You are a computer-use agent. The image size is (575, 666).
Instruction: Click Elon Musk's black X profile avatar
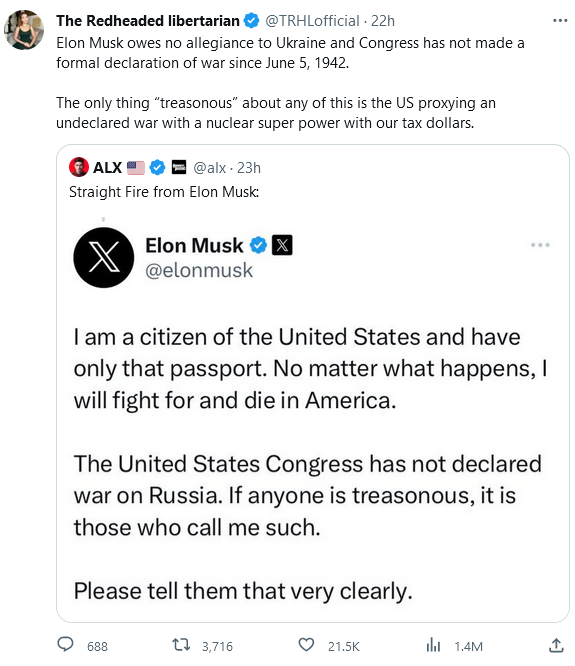pos(104,257)
